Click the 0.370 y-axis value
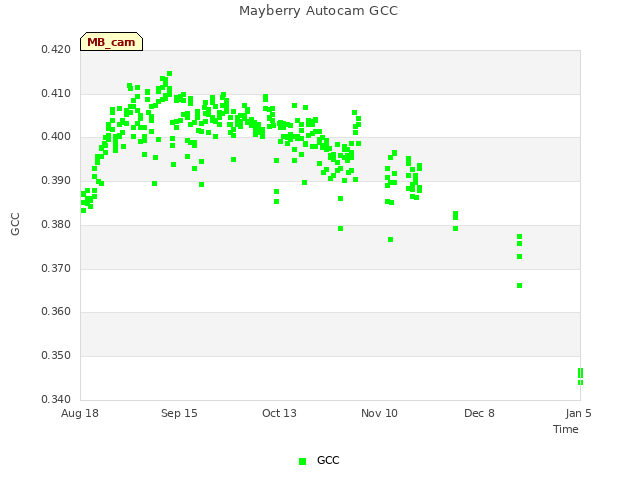The image size is (640, 480). point(56,268)
